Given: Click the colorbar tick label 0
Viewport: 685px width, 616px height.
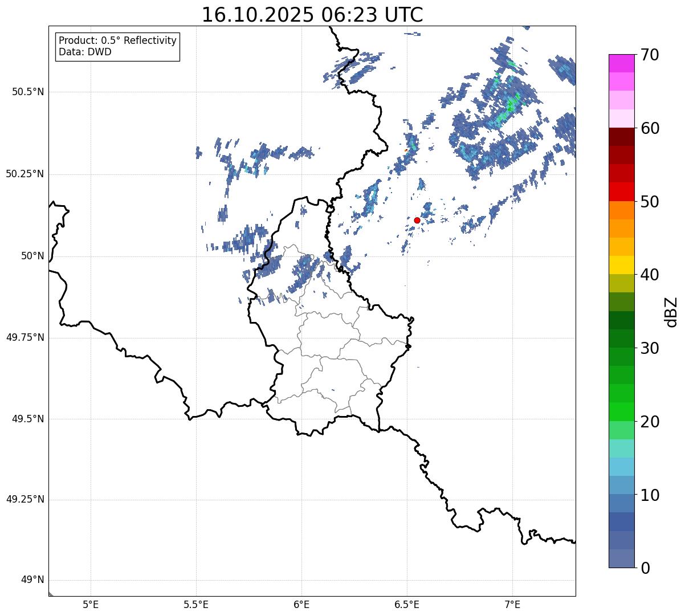Looking at the screenshot, I should (646, 568).
